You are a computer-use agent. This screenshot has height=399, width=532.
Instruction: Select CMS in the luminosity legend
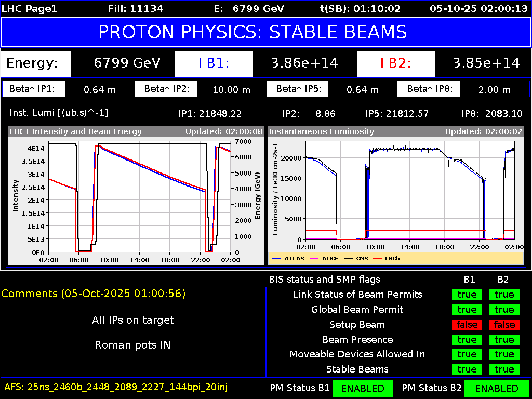tap(362, 258)
